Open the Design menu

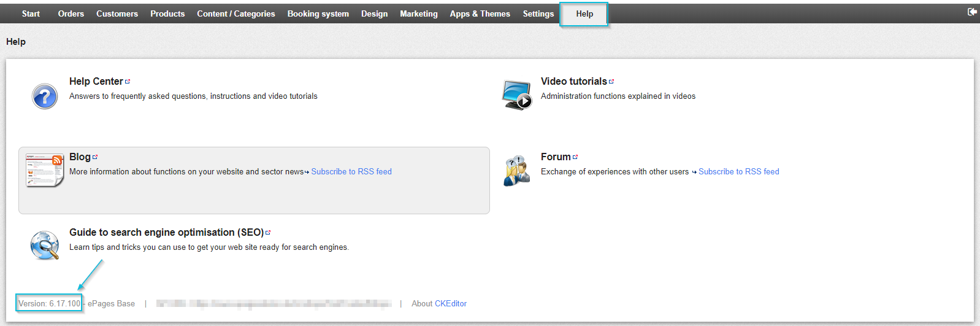pyautogui.click(x=374, y=14)
